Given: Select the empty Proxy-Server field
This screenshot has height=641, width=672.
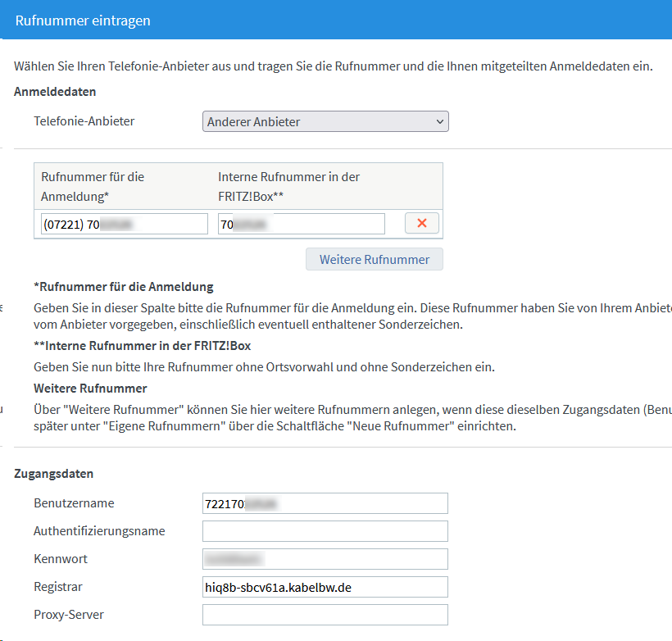Looking at the screenshot, I should 325,615.
